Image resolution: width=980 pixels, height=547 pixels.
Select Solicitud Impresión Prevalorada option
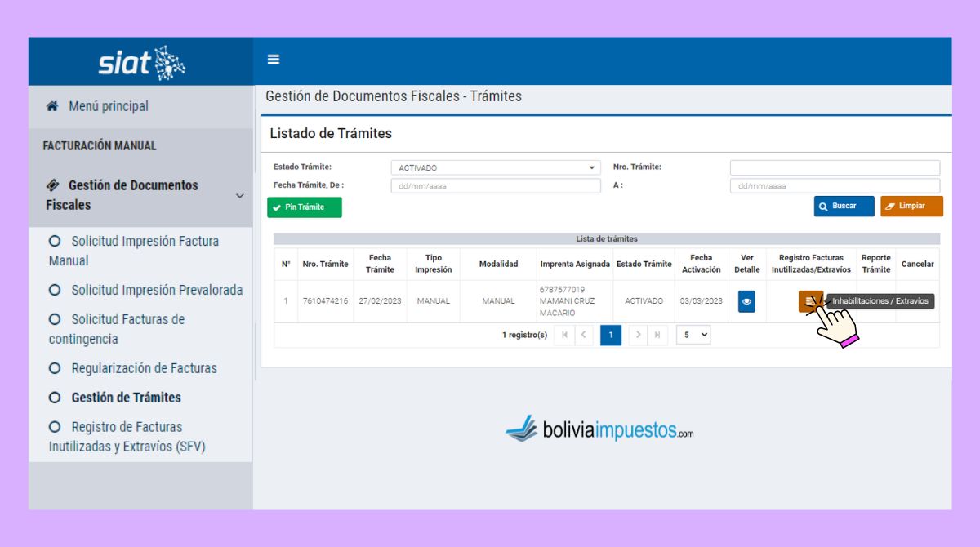[x=156, y=290]
